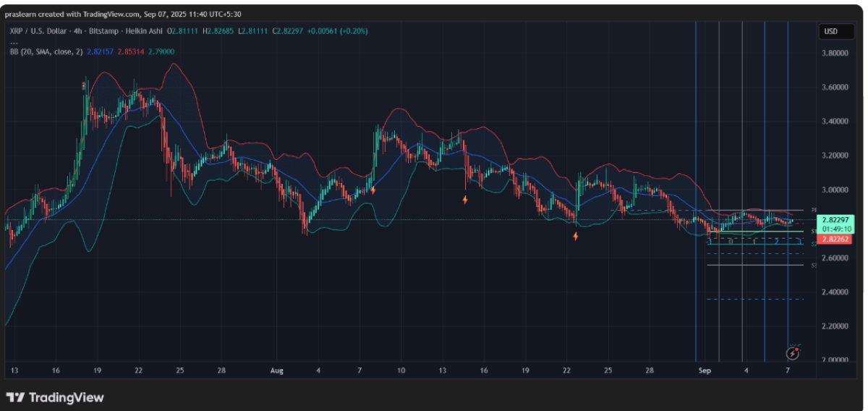Click the green current price tag on axis
Screen dimensions: 868x411
coord(835,219)
